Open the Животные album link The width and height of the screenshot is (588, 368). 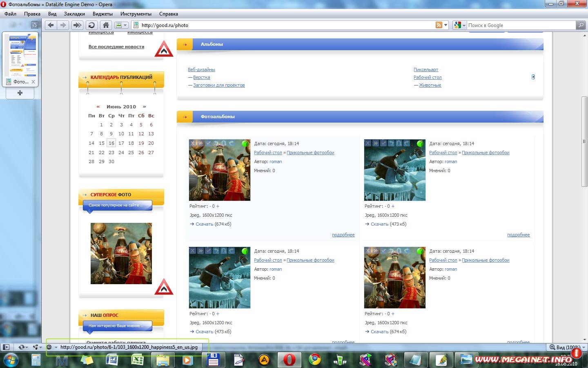[430, 85]
